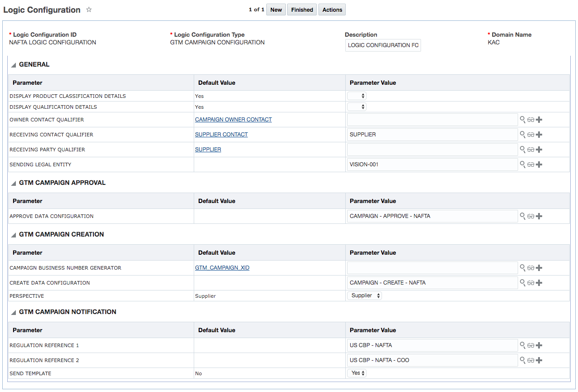Click the Description input field
Image resolution: width=578 pixels, height=392 pixels.
point(383,45)
